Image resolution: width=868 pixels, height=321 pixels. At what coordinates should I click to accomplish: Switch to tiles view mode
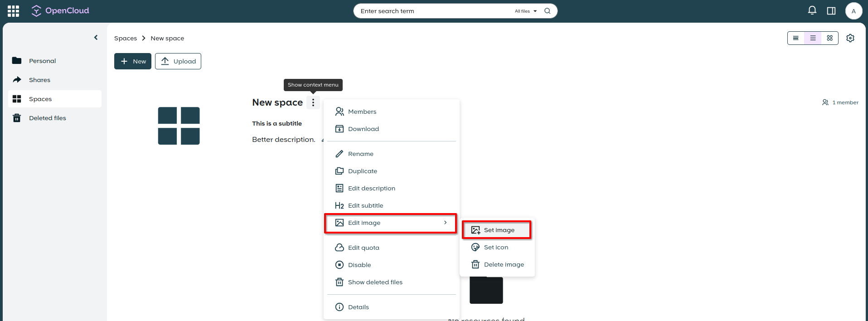(x=829, y=38)
